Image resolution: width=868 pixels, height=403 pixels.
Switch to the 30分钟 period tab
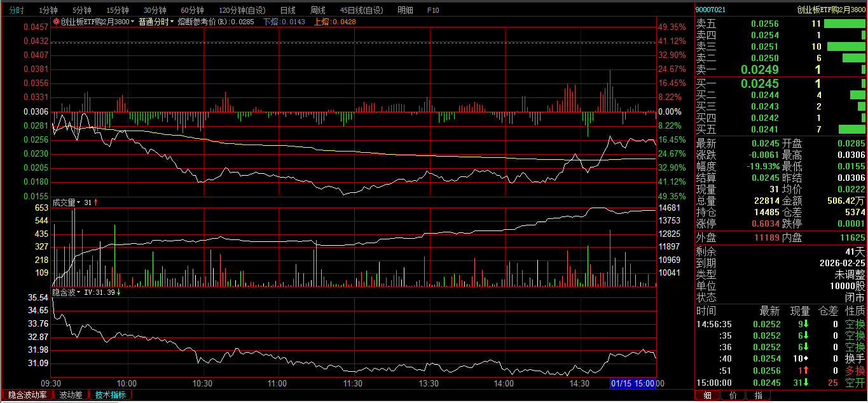(x=155, y=10)
